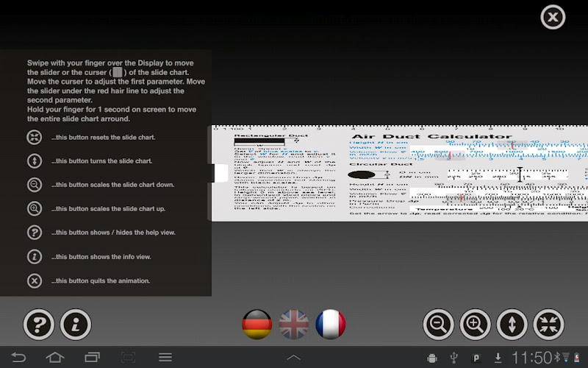588x368 pixels.
Task: Tap the download notification icon
Action: tap(498, 358)
